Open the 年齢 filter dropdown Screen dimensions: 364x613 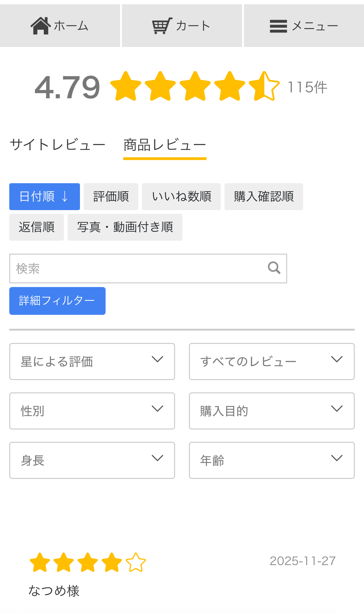coord(272,460)
